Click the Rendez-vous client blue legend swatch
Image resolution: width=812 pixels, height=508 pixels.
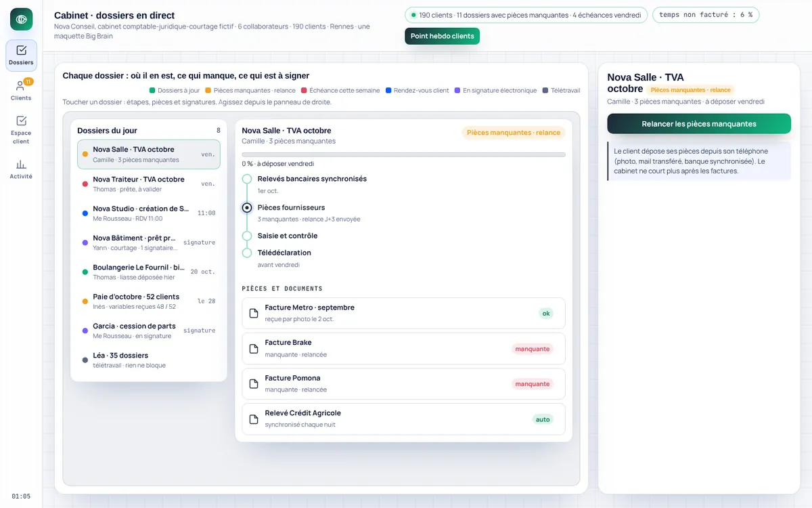coord(388,90)
